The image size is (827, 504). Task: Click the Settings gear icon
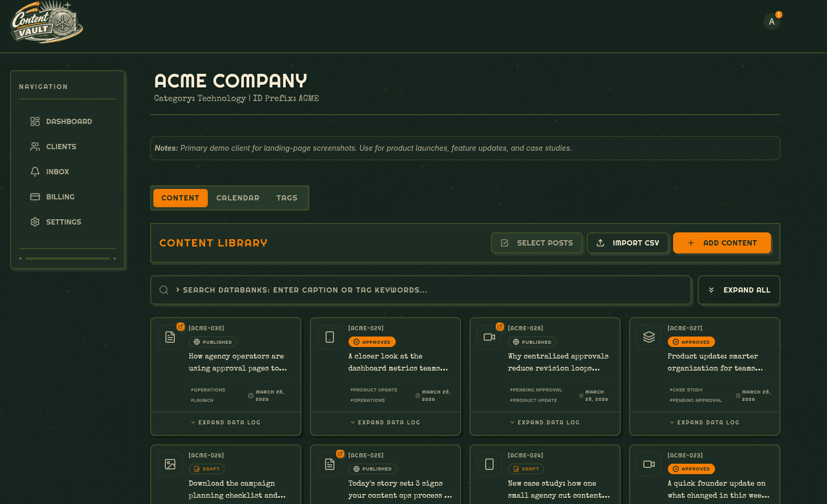[35, 222]
